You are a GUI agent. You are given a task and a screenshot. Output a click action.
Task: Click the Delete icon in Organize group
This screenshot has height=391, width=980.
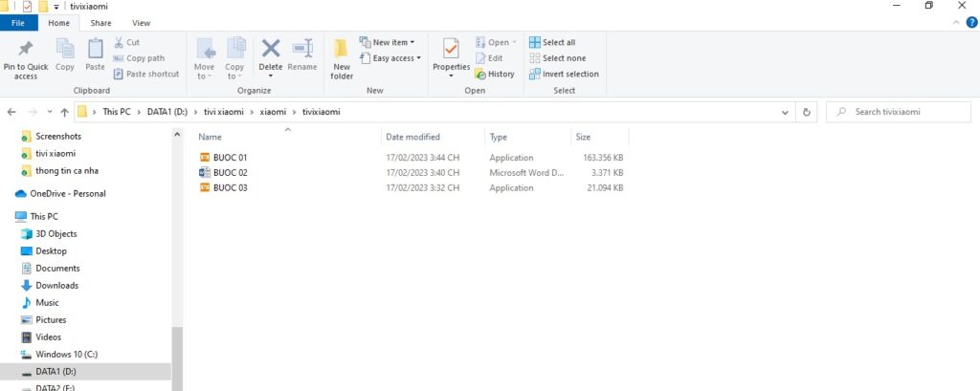271,50
